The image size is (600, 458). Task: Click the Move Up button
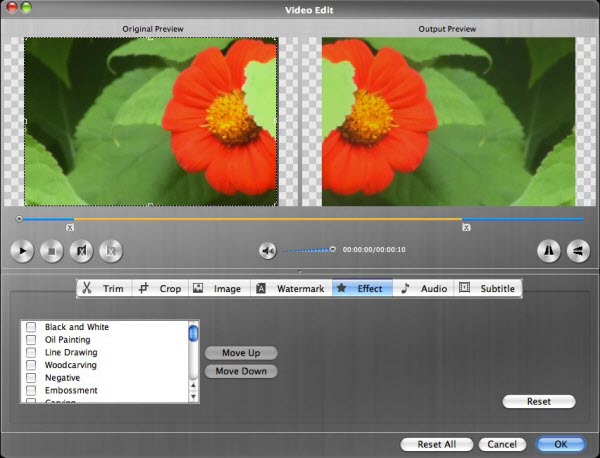(x=241, y=353)
